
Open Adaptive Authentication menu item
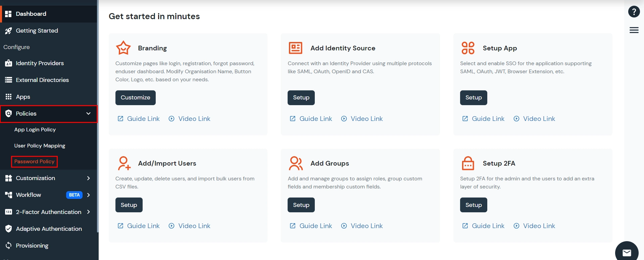[49, 229]
